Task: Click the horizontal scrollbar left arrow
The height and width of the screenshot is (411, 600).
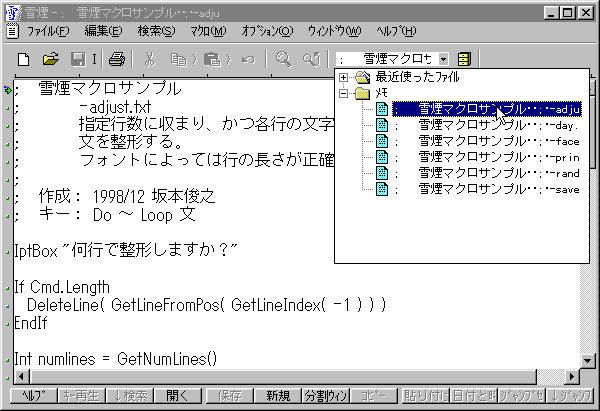Action: pos(21,376)
